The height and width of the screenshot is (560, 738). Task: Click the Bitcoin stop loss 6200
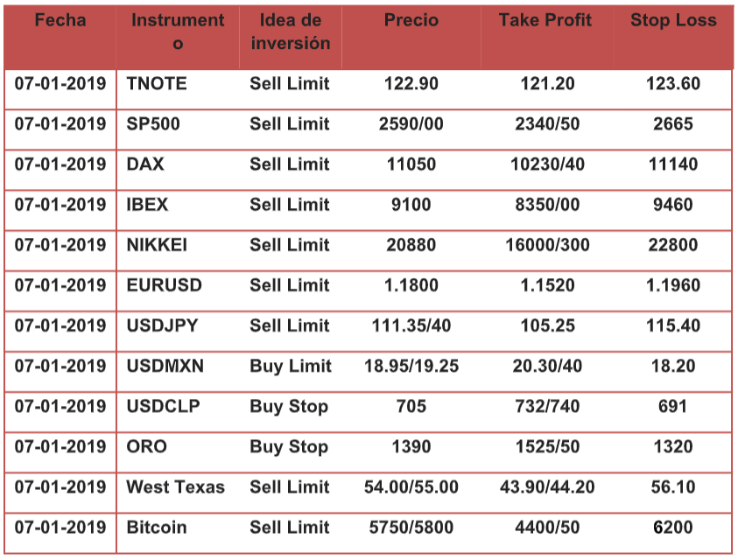click(x=672, y=527)
